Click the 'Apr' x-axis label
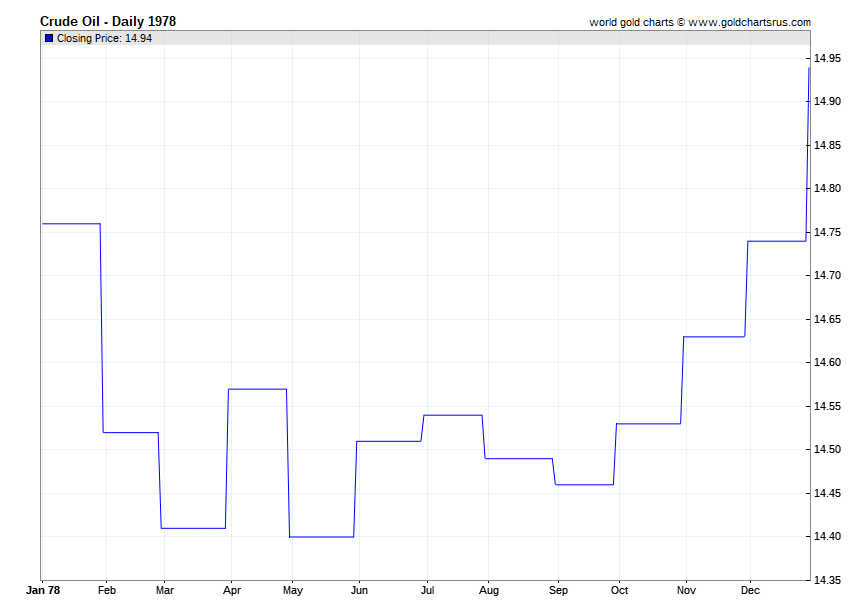 click(231, 590)
